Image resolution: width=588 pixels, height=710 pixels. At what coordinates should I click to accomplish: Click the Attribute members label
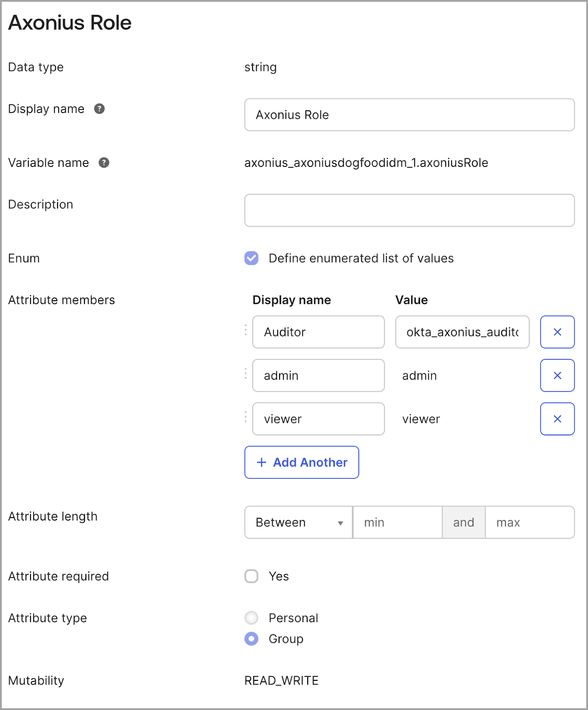[61, 300]
